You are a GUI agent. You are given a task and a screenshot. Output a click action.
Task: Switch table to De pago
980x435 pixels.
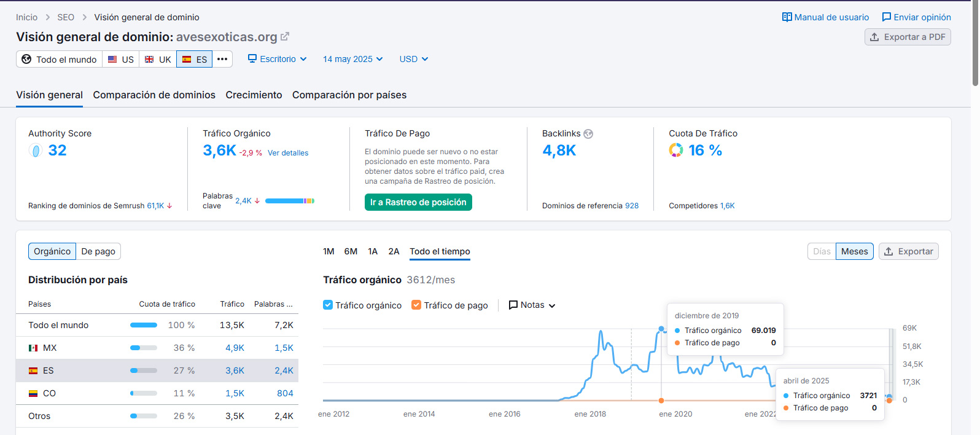[98, 251]
